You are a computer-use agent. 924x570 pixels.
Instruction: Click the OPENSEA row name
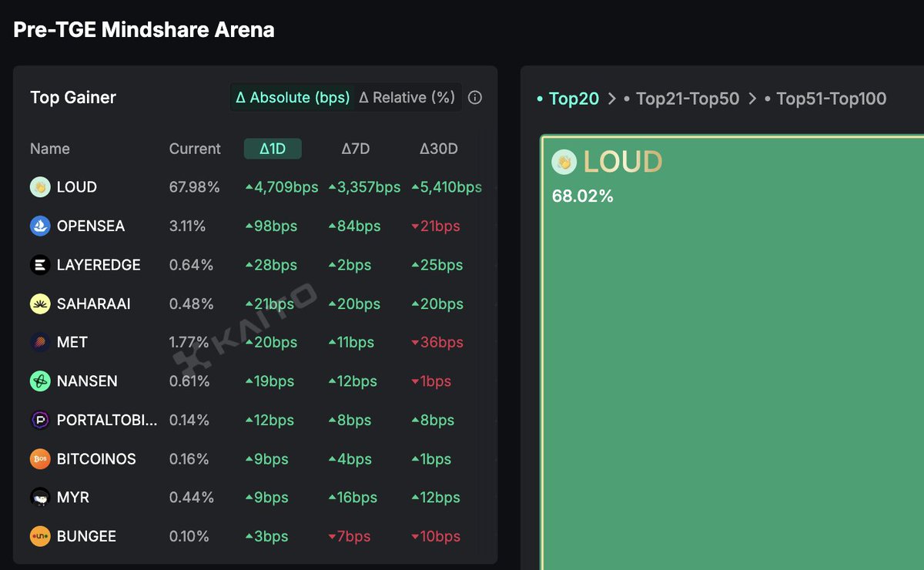coord(91,226)
